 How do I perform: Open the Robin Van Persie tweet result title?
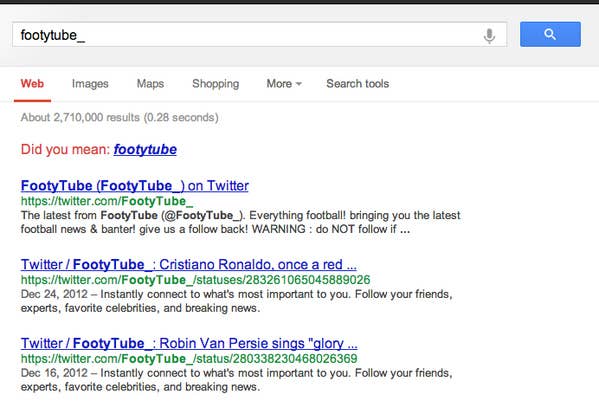pos(189,343)
